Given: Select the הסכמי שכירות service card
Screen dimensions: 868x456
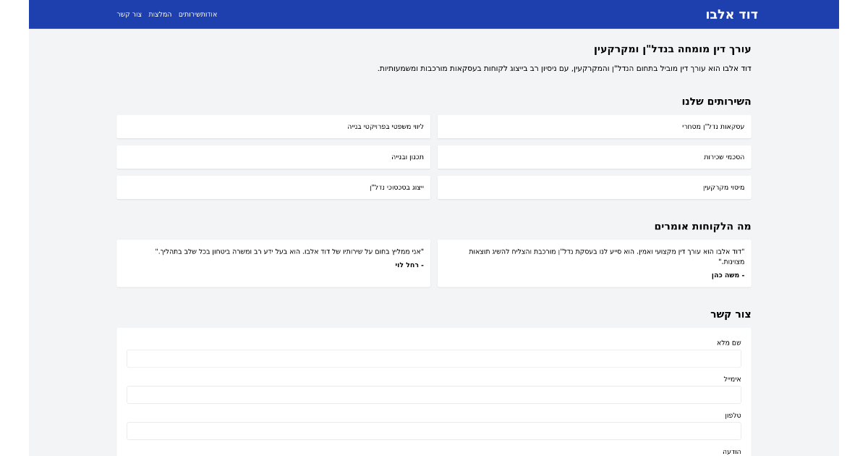Looking at the screenshot, I should tap(594, 156).
